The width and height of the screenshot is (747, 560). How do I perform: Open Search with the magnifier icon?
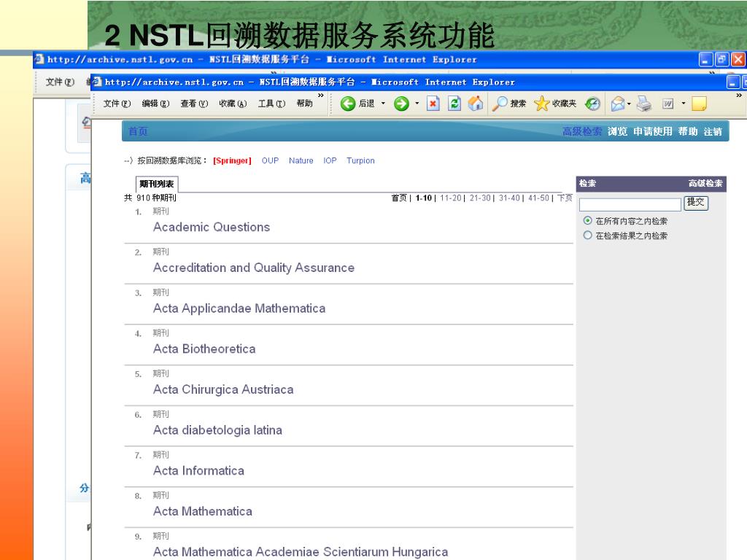click(x=499, y=104)
